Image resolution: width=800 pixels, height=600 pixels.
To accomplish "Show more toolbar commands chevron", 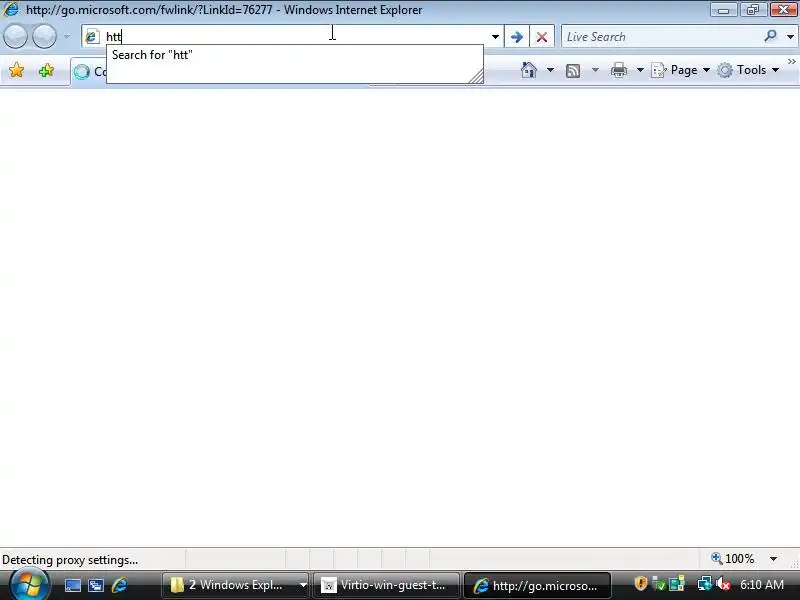I will [x=792, y=62].
